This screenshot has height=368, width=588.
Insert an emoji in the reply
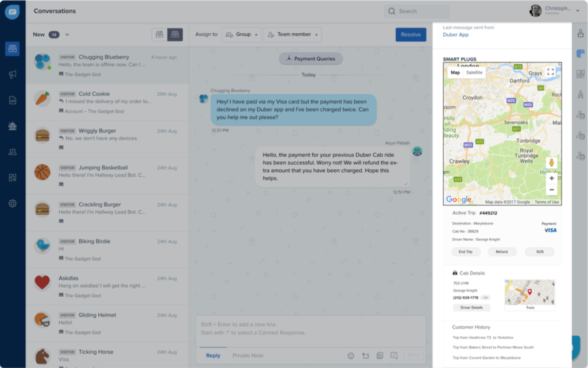(x=351, y=355)
